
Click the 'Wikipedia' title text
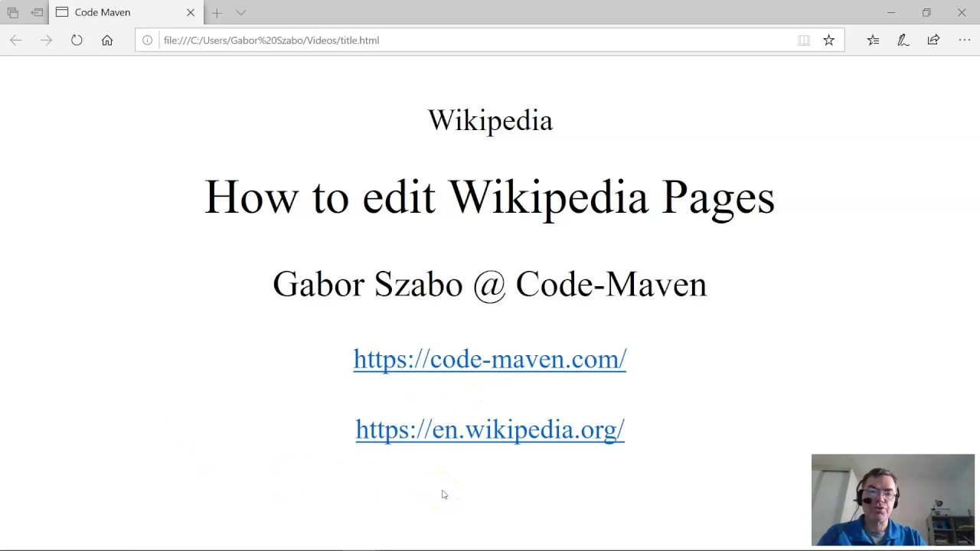pos(490,120)
